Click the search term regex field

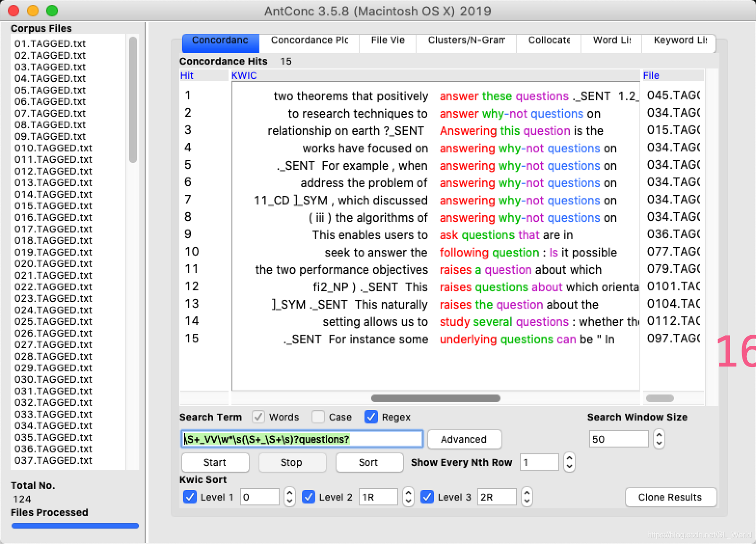302,439
